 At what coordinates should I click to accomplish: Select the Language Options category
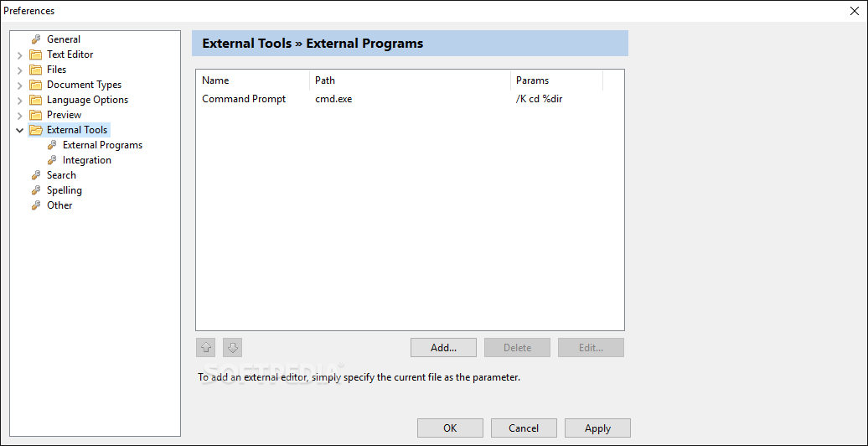pyautogui.click(x=87, y=100)
